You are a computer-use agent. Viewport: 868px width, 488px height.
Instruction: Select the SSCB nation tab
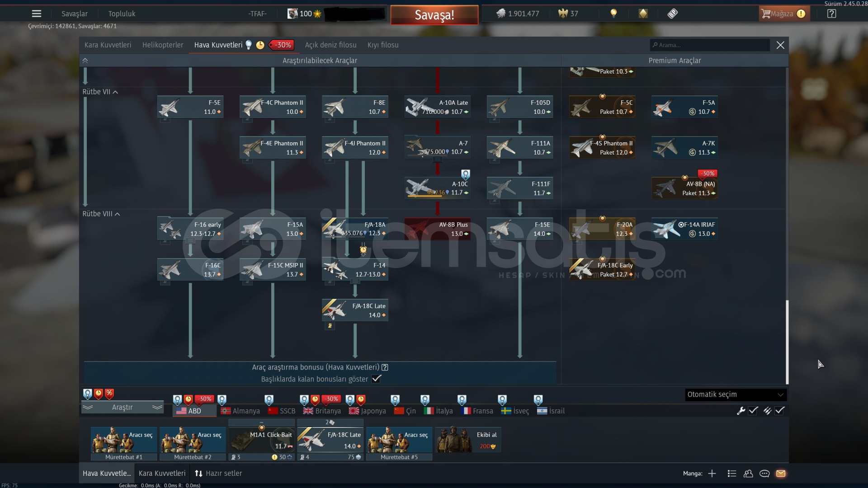point(281,411)
